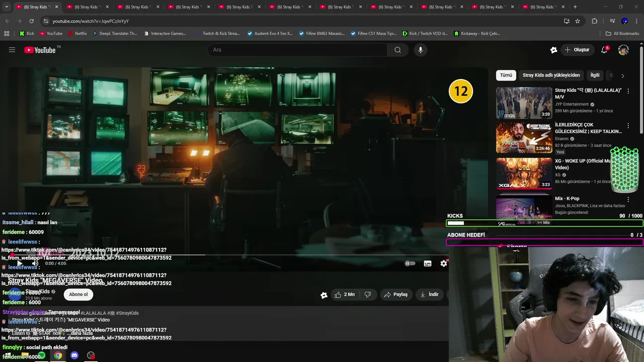Play the video
Image resolution: width=644 pixels, height=362 pixels.
(20, 263)
